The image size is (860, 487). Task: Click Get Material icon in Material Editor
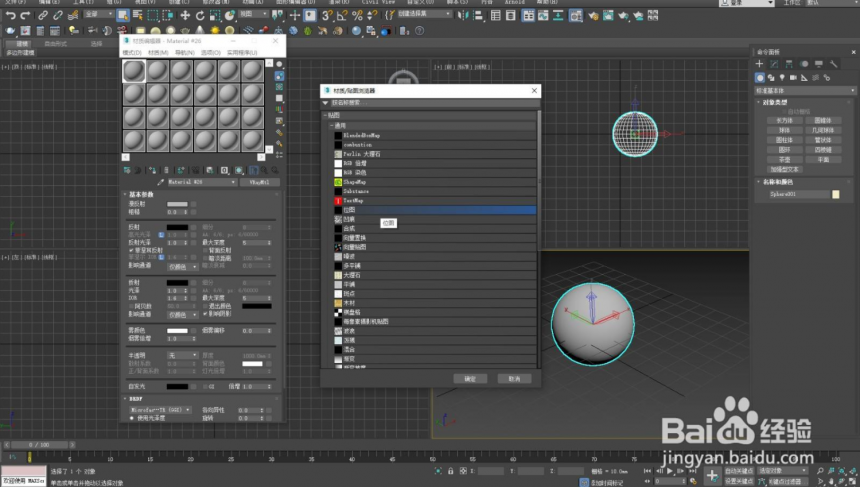[127, 171]
